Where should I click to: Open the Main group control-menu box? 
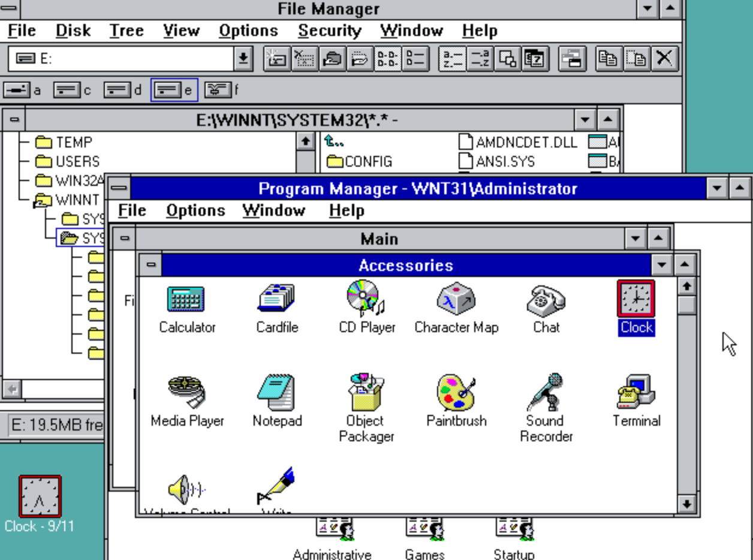[124, 239]
